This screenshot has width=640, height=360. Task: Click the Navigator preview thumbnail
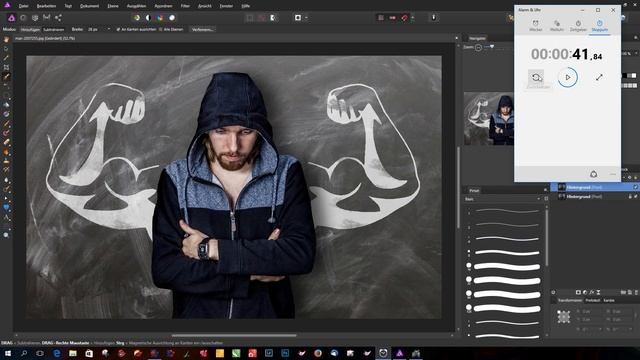click(489, 118)
